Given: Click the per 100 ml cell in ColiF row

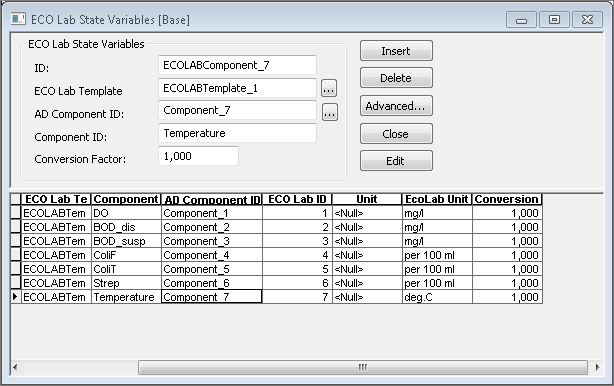Looking at the screenshot, I should coord(437,255).
